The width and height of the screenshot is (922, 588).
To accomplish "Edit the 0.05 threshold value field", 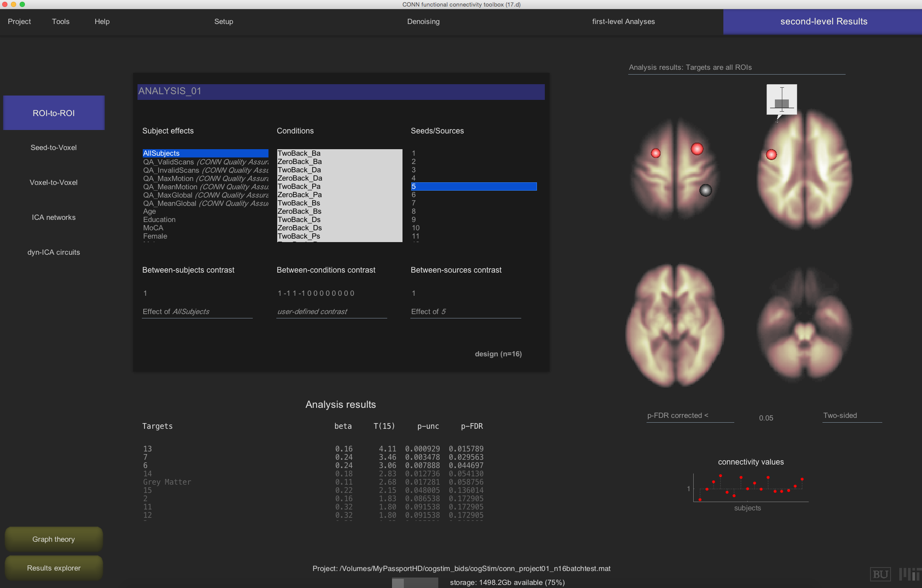I will tap(766, 418).
